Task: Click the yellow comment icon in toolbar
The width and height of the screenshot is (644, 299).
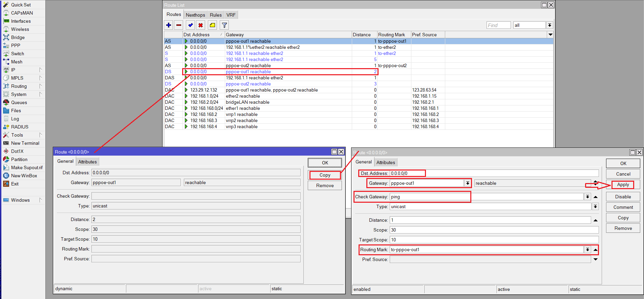Action: coord(212,25)
